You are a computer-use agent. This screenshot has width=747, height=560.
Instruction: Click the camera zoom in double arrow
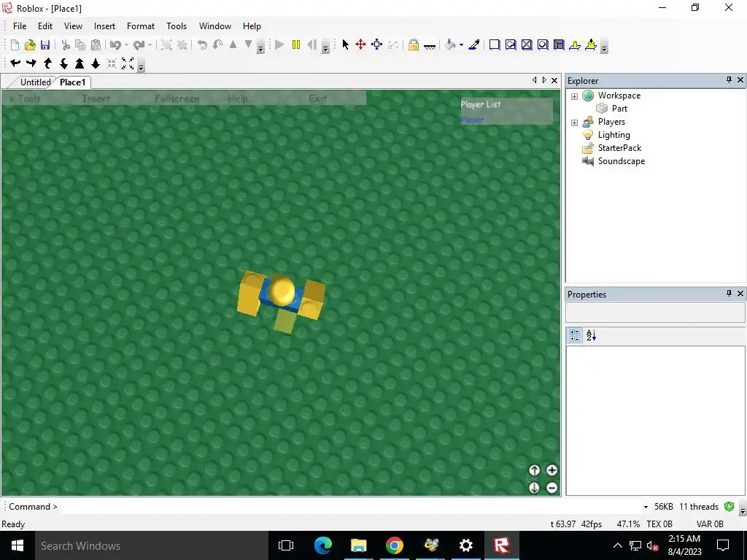tap(80, 63)
